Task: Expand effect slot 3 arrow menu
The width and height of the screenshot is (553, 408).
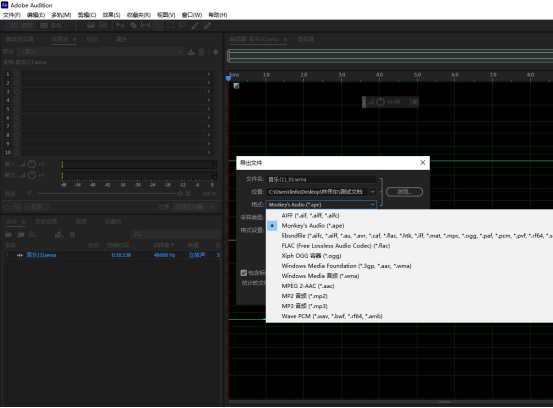Action: point(209,91)
